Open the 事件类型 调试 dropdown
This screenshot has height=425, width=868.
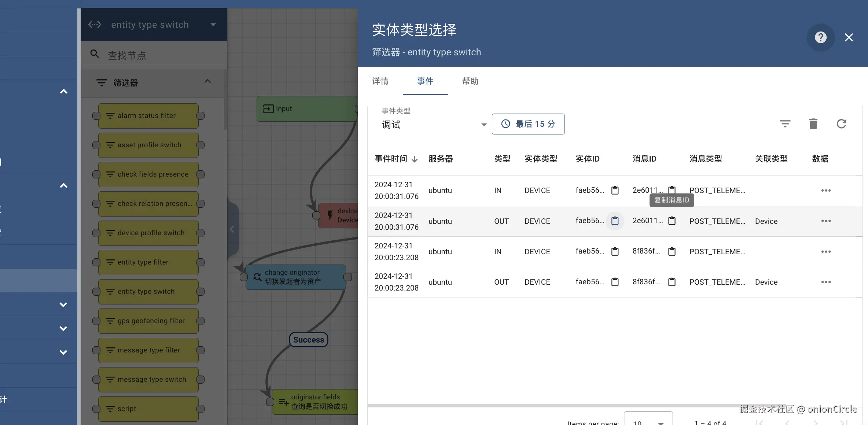(x=434, y=125)
